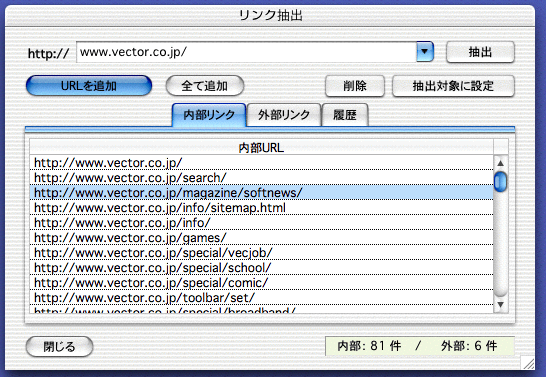This screenshot has height=377, width=546.
Task: Focus the www.vector.co.jp/ URL input field
Action: coord(246,52)
